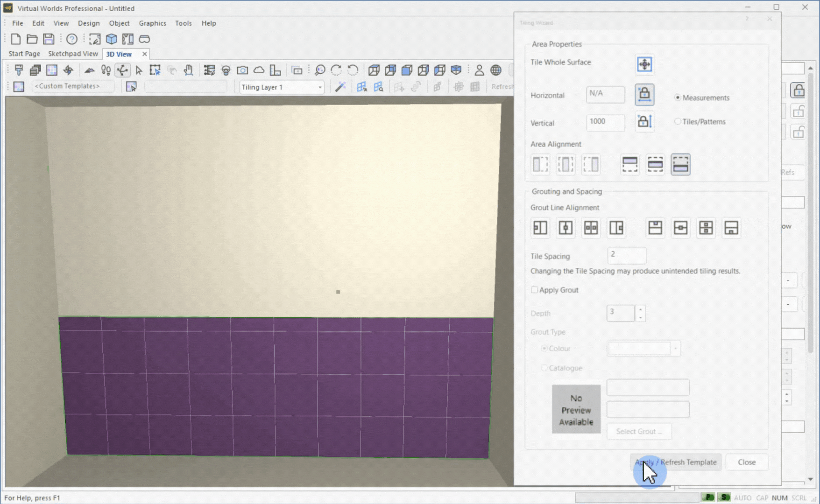Select the hand pan tool

[188, 70]
